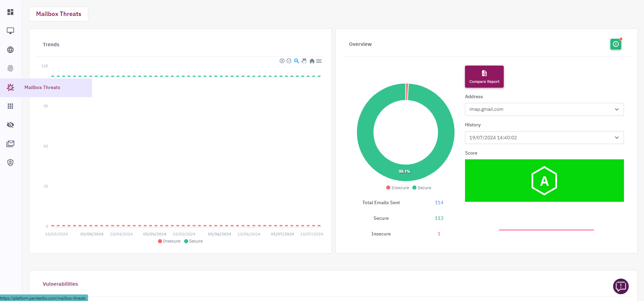Click the Secure count 113
This screenshot has height=301, width=644.
click(439, 218)
